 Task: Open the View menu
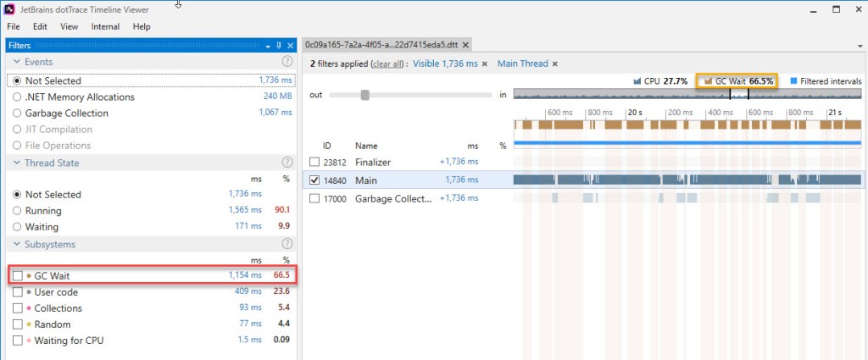coord(69,26)
